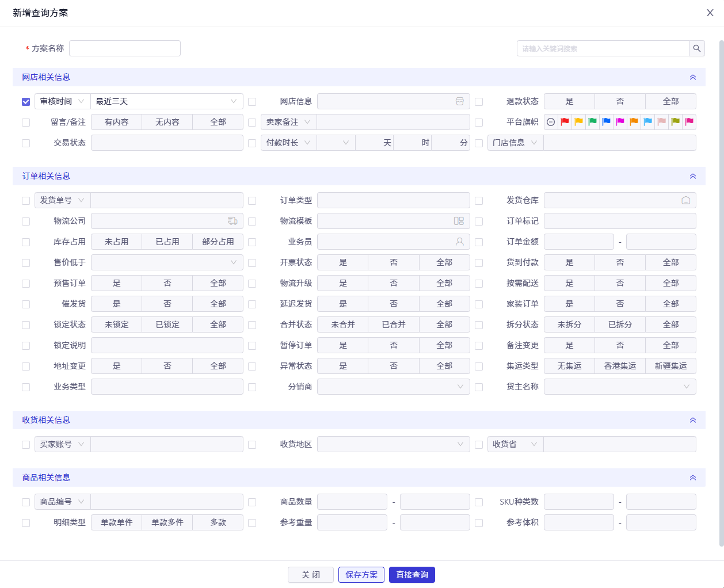Select 已占用 for 库存占用

[x=167, y=242]
